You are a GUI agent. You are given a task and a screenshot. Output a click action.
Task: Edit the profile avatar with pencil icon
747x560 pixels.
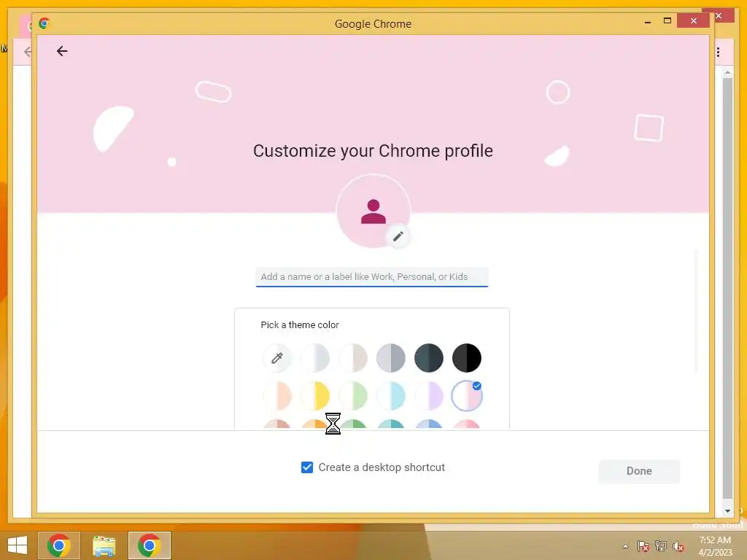pyautogui.click(x=398, y=236)
